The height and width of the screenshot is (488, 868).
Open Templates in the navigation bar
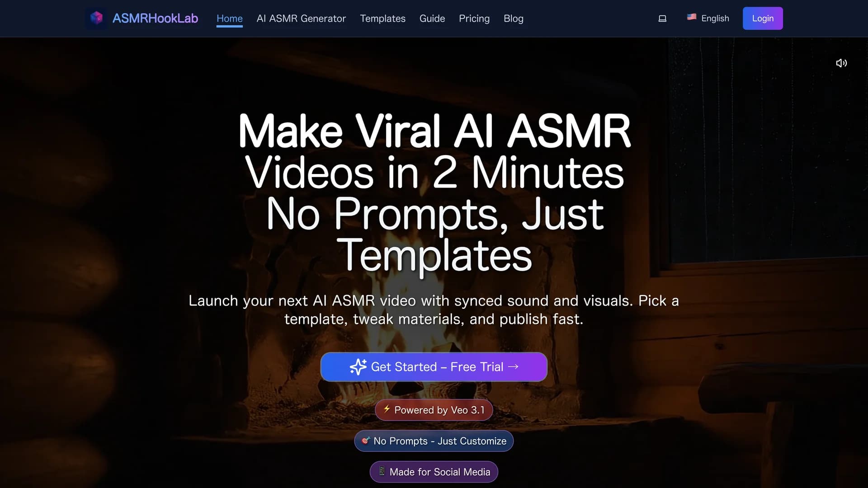(x=382, y=19)
